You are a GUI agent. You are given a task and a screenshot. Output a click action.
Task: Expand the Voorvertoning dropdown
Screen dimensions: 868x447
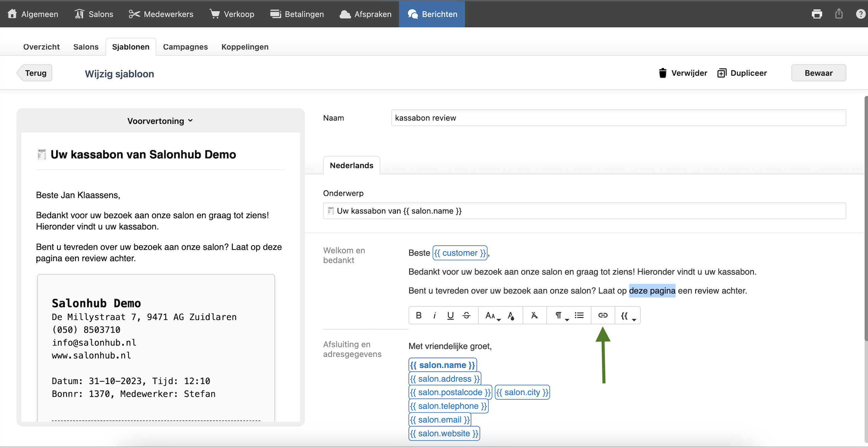(160, 121)
